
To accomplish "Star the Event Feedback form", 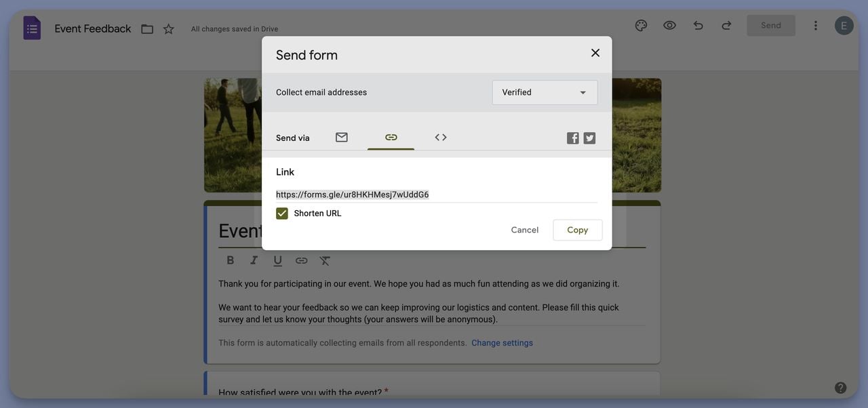I will (169, 28).
